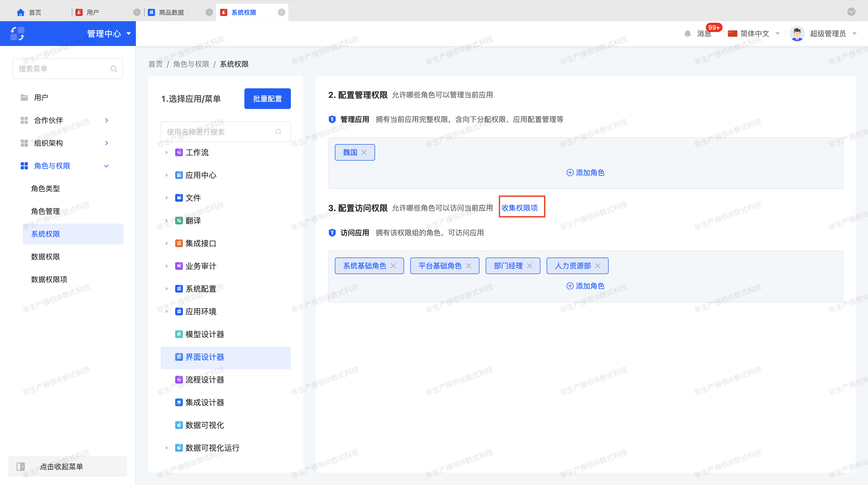
Task: Open the 简体中文 language dropdown
Action: 778,34
